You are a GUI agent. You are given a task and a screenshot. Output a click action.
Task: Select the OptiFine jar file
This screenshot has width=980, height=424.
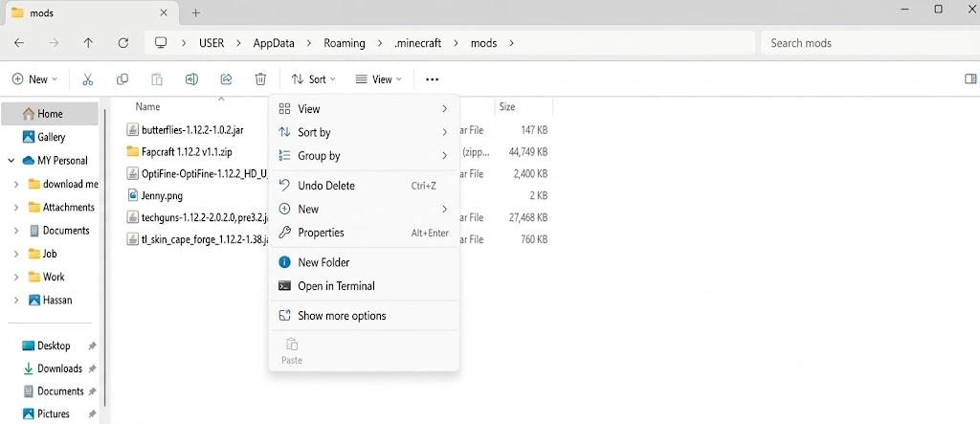coord(197,174)
